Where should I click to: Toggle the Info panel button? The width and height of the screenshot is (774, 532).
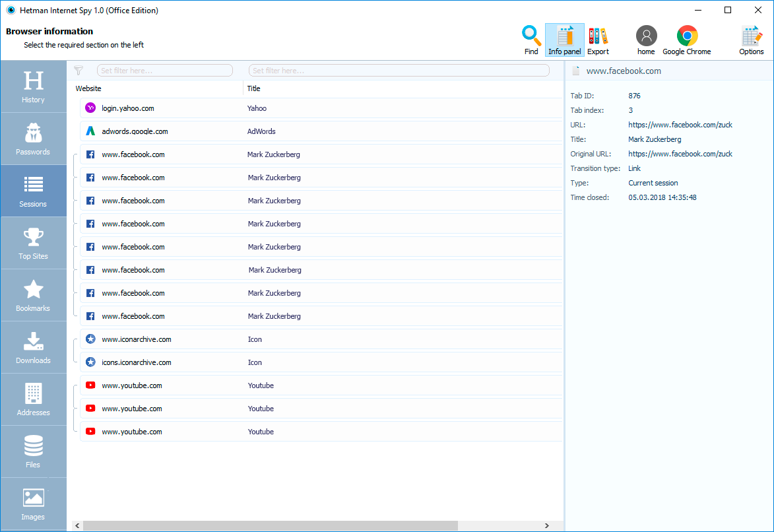click(x=565, y=40)
